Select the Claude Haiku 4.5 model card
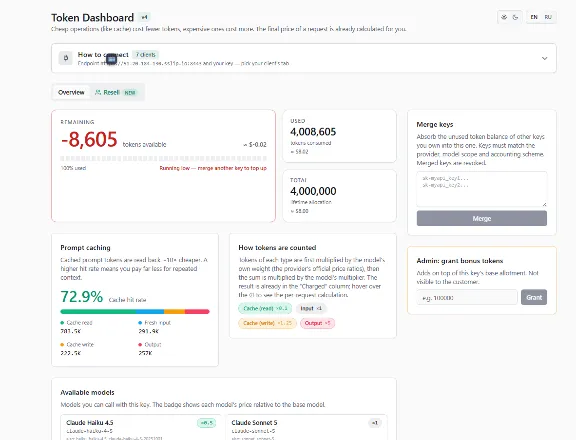Image resolution: width=576 pixels, height=440 pixels. [141, 428]
